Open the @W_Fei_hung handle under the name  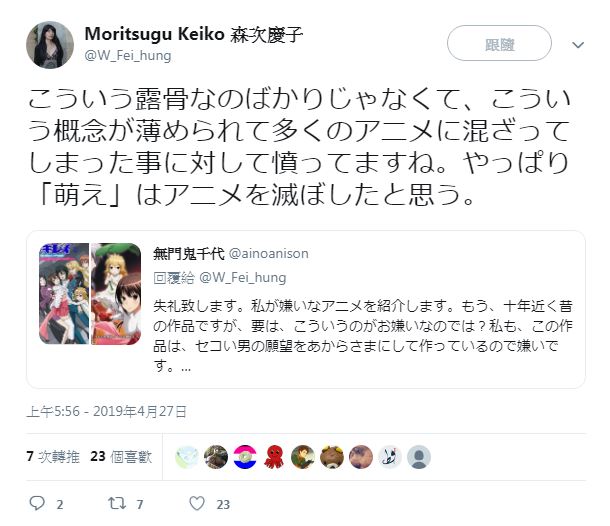pos(128,56)
